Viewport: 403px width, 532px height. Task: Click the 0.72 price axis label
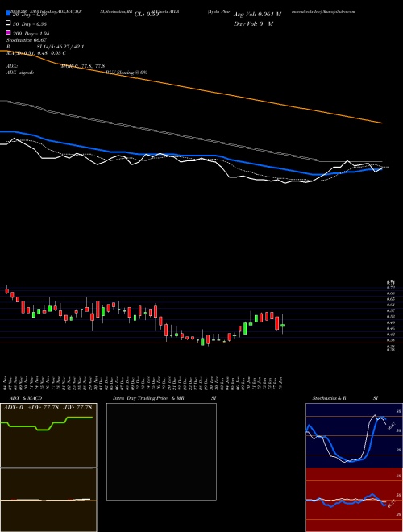[390, 288]
